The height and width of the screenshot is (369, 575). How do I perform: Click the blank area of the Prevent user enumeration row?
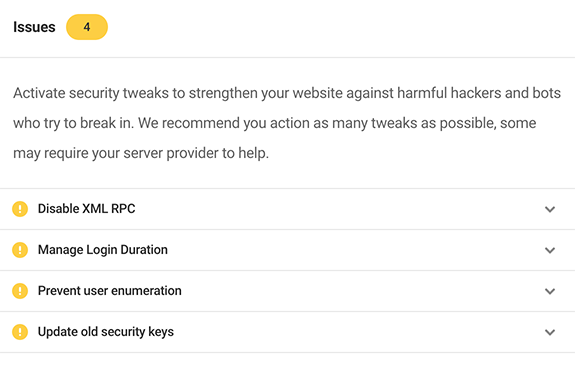coord(359,291)
